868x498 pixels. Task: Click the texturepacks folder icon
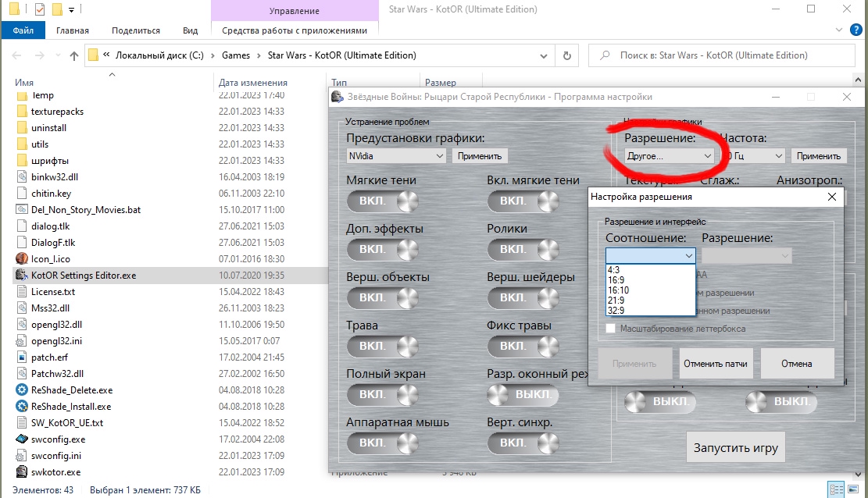[22, 111]
